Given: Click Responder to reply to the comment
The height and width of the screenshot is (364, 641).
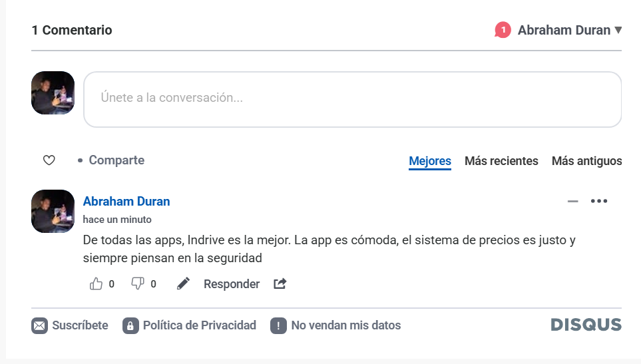Looking at the screenshot, I should coord(232,284).
